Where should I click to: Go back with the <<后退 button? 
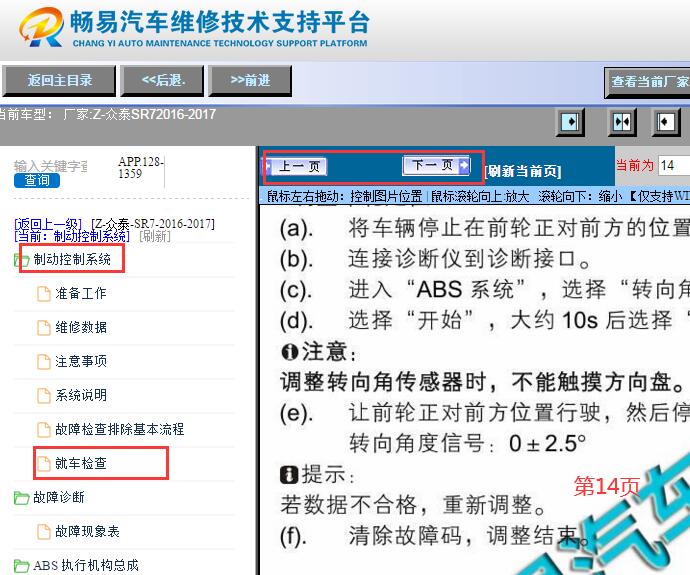tap(162, 81)
